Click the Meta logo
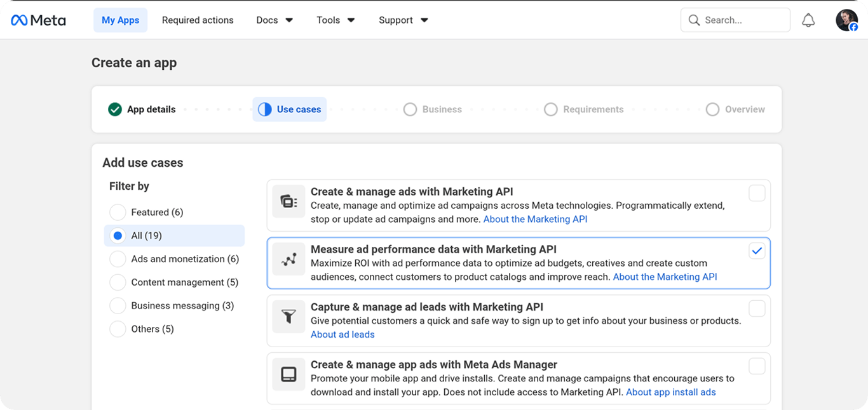Screen dimensions: 868x410 38,20
